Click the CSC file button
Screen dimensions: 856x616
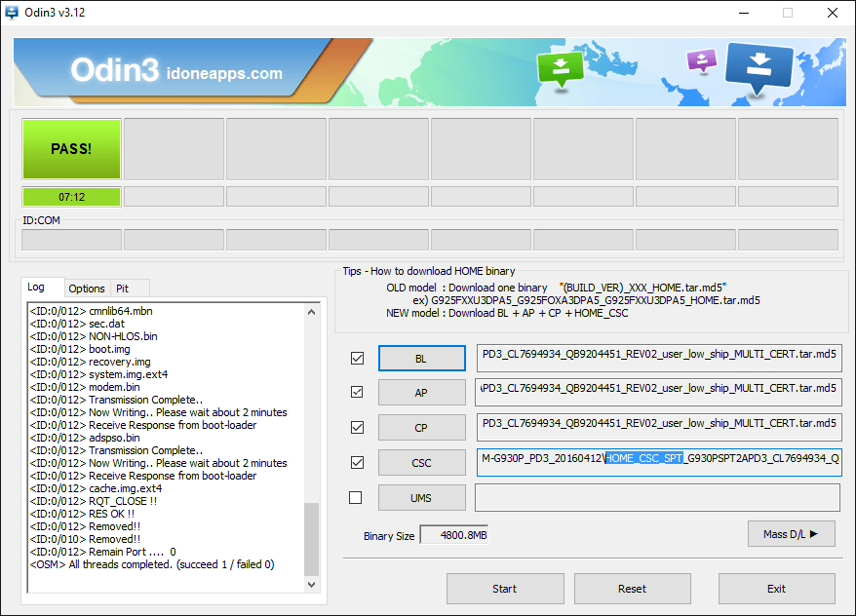pyautogui.click(x=422, y=463)
